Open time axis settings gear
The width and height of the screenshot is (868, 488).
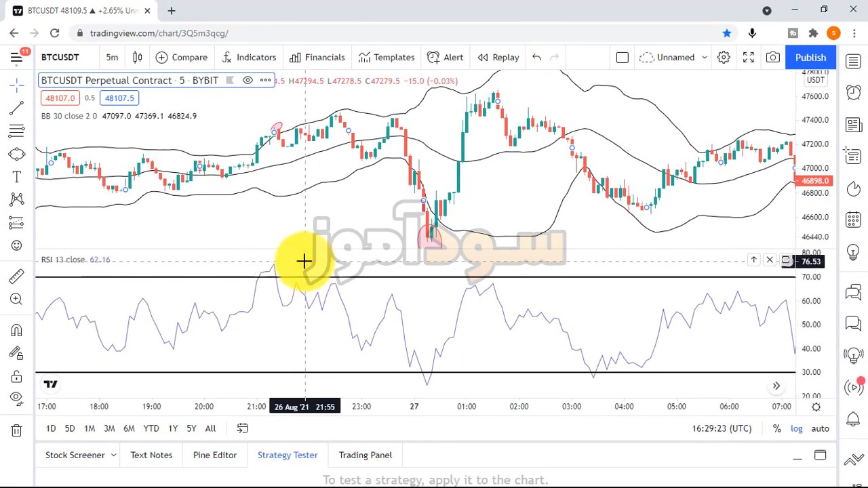point(816,407)
